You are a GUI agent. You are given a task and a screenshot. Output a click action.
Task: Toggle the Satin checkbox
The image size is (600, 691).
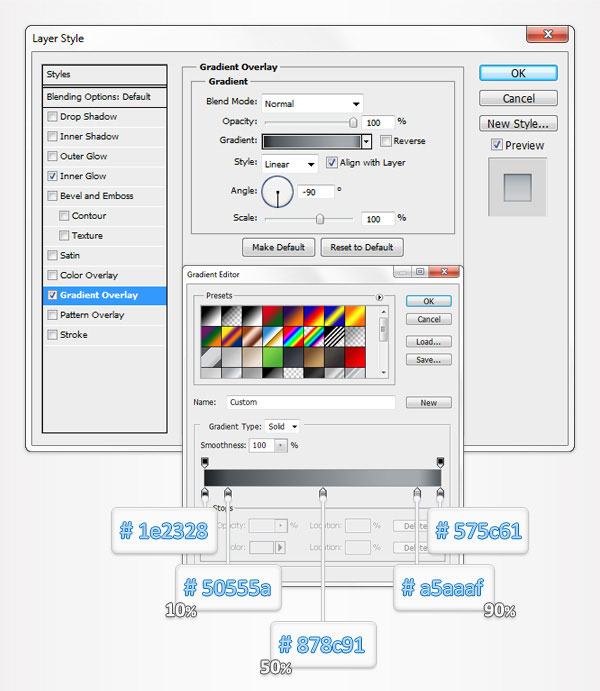(52, 255)
